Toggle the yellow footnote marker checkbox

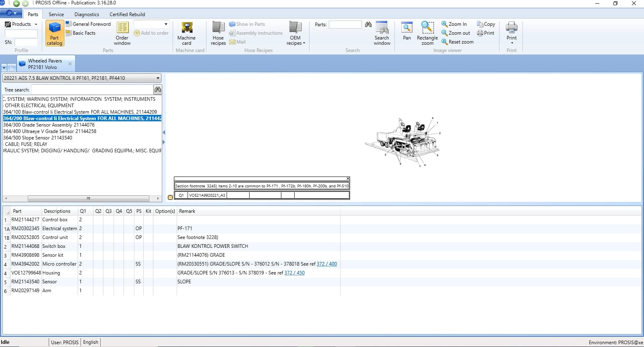(x=170, y=197)
